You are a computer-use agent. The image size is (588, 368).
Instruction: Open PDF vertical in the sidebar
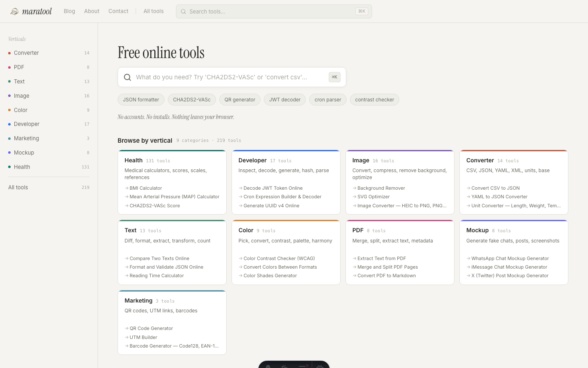tap(49, 67)
